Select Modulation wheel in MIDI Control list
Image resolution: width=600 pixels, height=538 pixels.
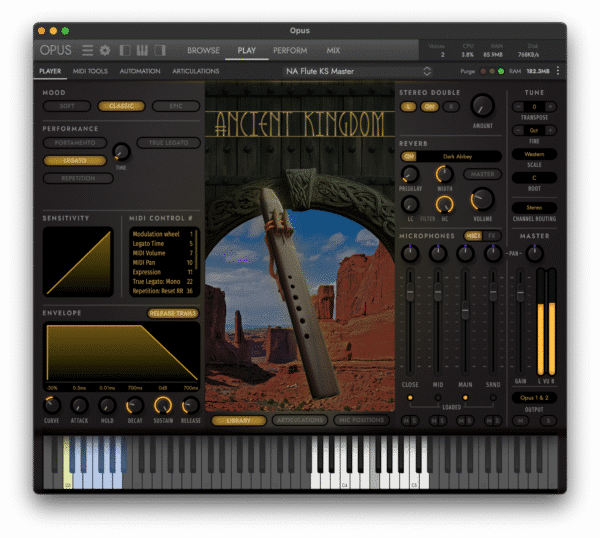point(162,234)
